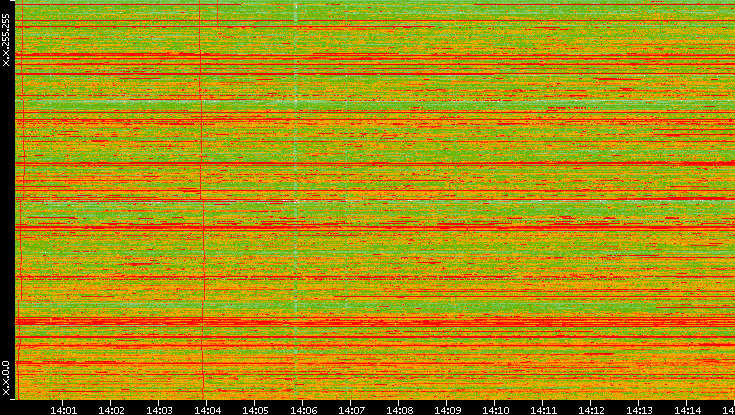Screen dimensions: 735x415
Task: Click the 14:06 time axis label
Action: click(x=303, y=410)
